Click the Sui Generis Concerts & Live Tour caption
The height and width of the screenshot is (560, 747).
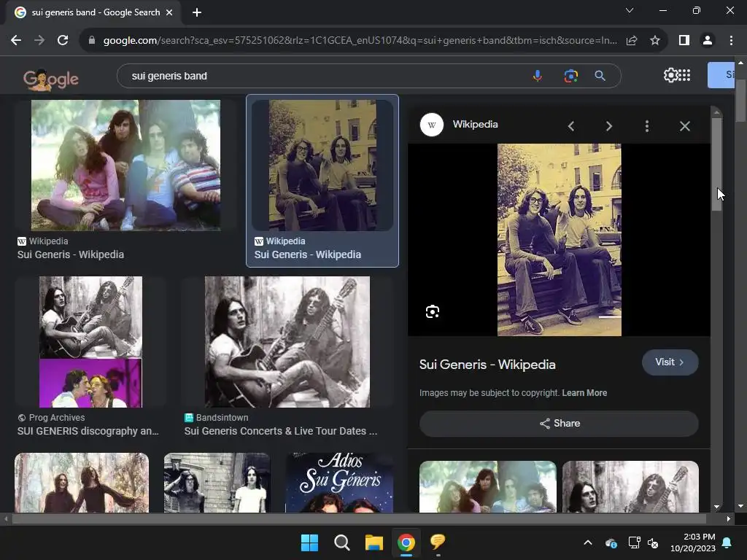pos(281,431)
